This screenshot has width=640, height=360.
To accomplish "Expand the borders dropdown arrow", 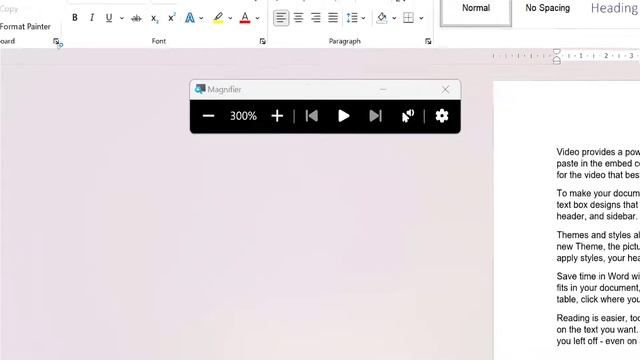I will pos(421,18).
